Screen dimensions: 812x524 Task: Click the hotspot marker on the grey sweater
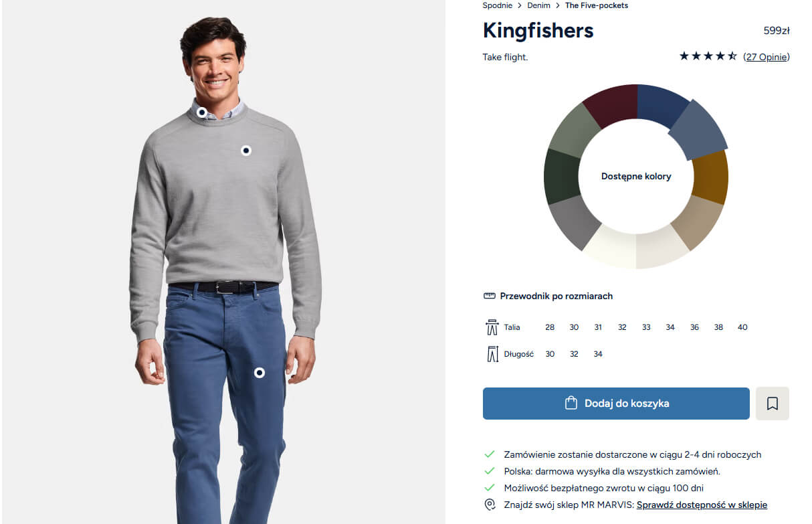[x=246, y=151]
